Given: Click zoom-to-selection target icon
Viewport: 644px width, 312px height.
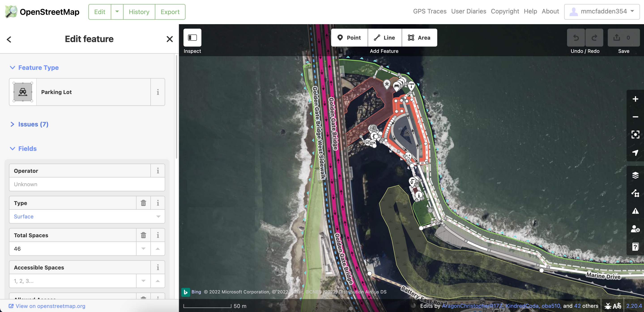Looking at the screenshot, I should (635, 135).
